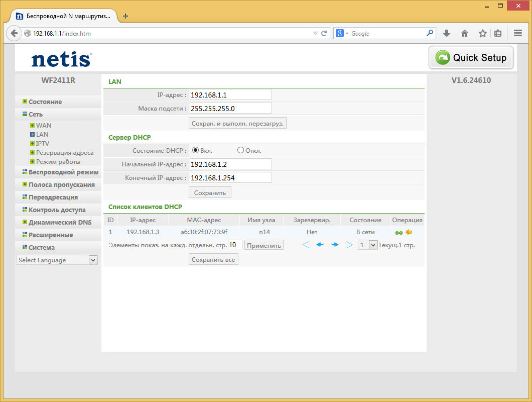The height and width of the screenshot is (402, 532).
Task: Expand the Переадресация section
Action: (x=53, y=197)
